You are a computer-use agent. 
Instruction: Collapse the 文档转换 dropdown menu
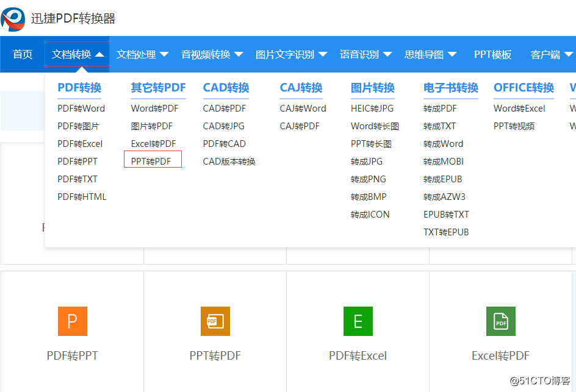point(77,54)
